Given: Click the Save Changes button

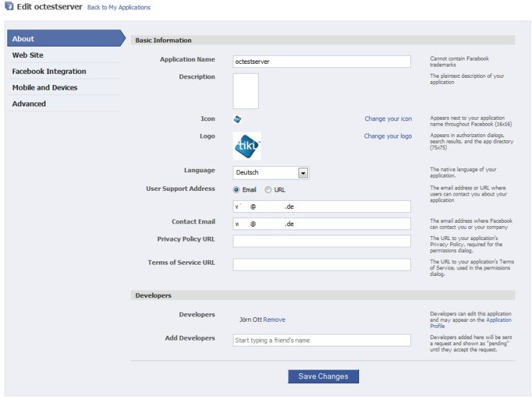Looking at the screenshot, I should [323, 376].
